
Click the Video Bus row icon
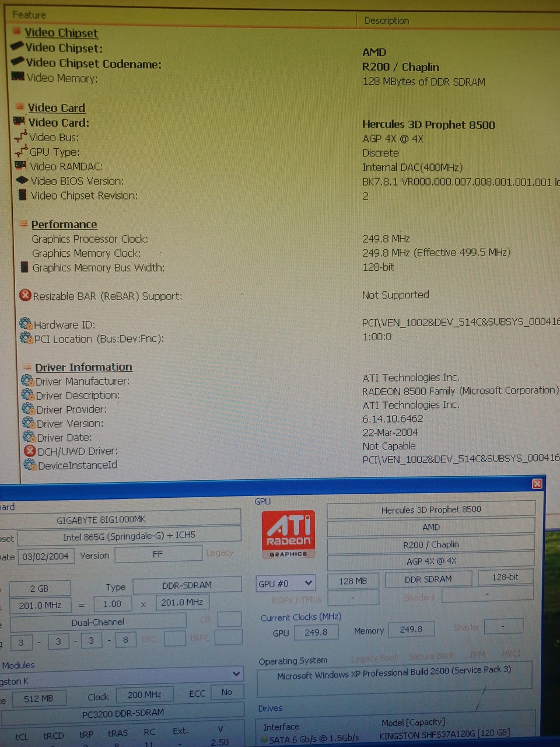[21, 137]
